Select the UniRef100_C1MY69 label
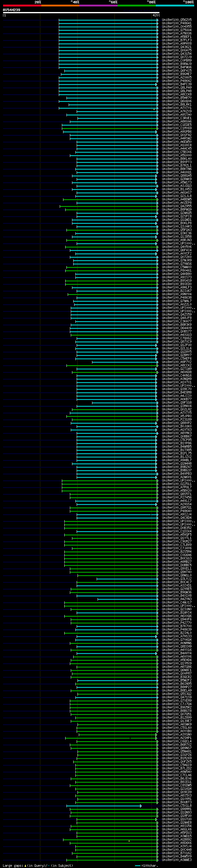 pos(176,128)
